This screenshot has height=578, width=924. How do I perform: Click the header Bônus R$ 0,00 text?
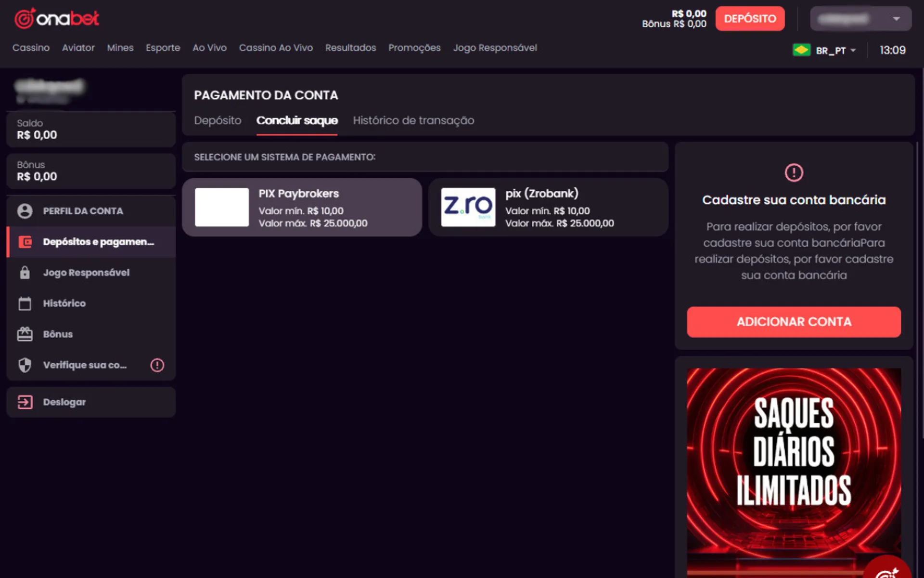click(x=674, y=24)
